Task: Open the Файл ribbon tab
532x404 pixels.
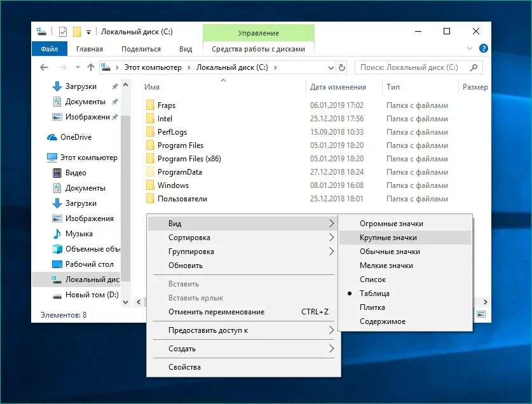Action: pyautogui.click(x=50, y=49)
